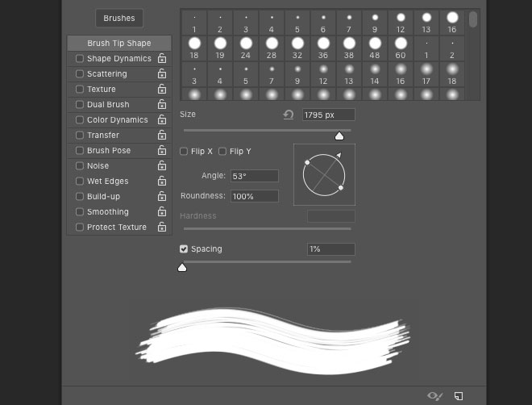Enable the Flip Y checkbox
Screen dimensions: 532x405
point(222,151)
